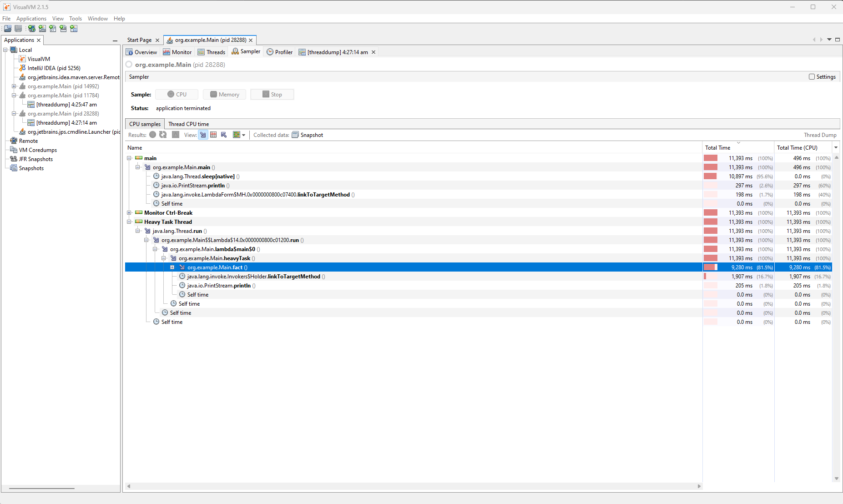The image size is (843, 504).
Task: Open the Tools menu
Action: click(75, 18)
